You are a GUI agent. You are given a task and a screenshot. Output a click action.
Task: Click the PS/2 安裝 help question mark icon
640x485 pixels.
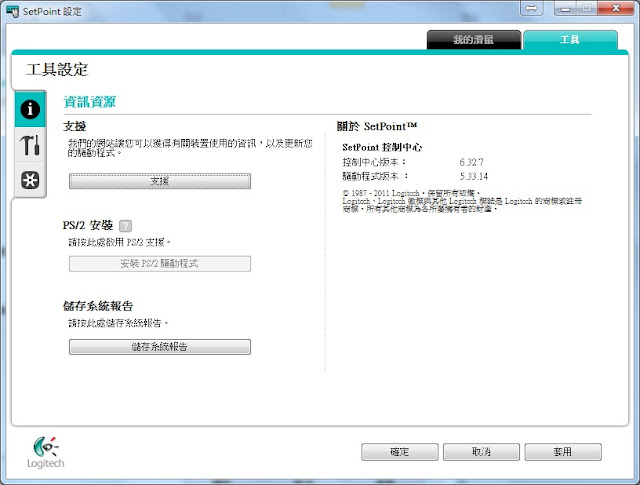(x=125, y=226)
